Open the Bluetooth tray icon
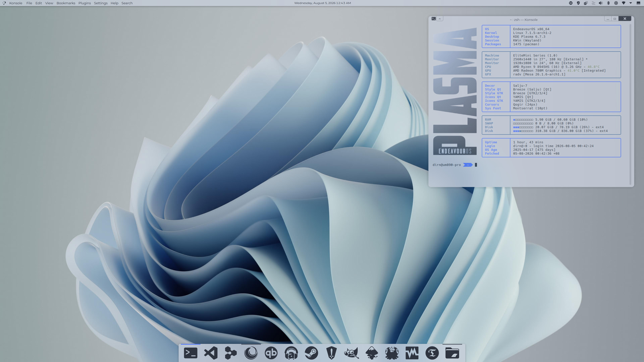Viewport: 644px width, 362px height. tap(608, 3)
